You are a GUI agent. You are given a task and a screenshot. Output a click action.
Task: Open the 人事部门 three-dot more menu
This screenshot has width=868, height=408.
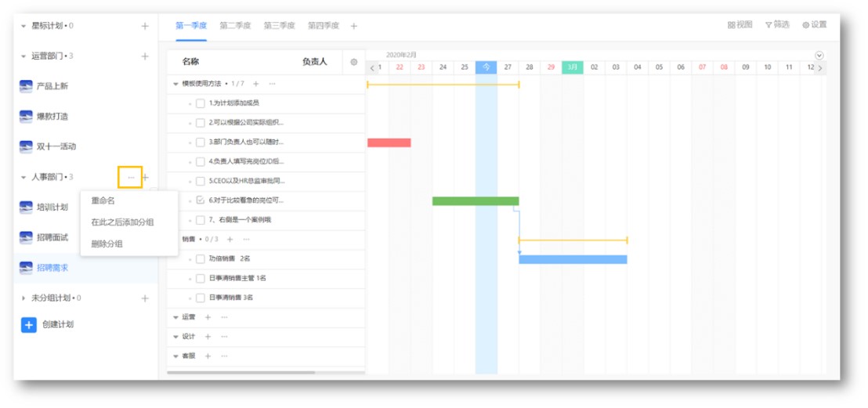[131, 177]
